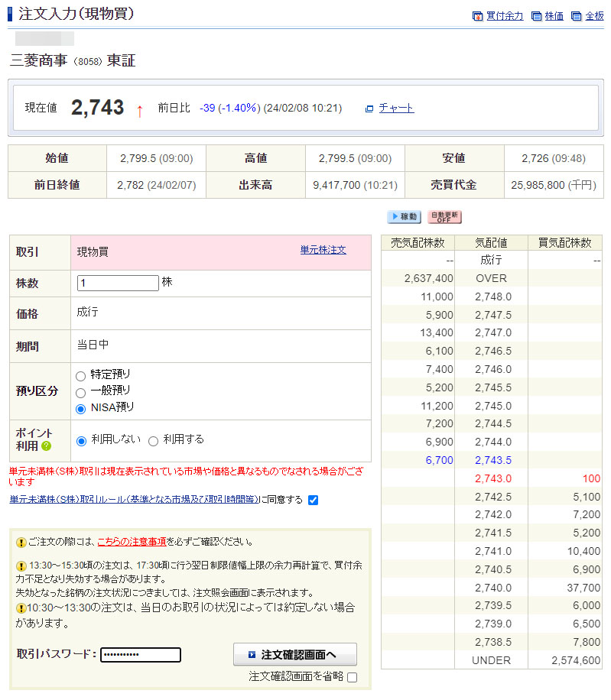Viewport: 611px width, 700px height.
Task: Open 単元未満株(S株)取引ルール link
Action: 134,500
